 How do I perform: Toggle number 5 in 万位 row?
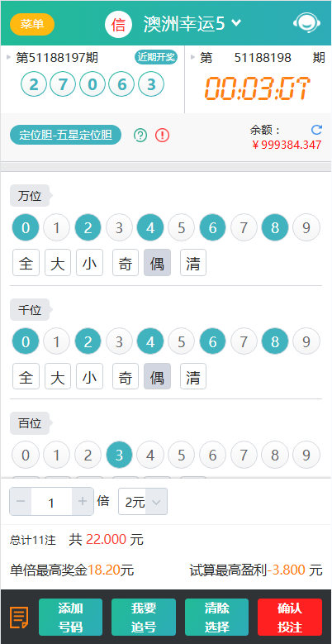point(182,227)
